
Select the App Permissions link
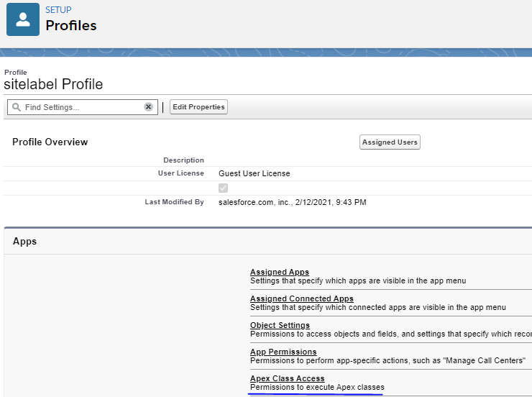pyautogui.click(x=283, y=352)
